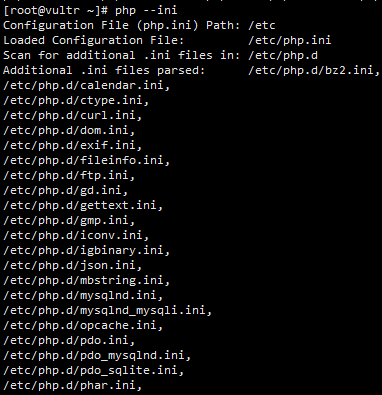Click the /etc/php.ini loaded configuration path
The width and height of the screenshot is (382, 395).
click(290, 41)
